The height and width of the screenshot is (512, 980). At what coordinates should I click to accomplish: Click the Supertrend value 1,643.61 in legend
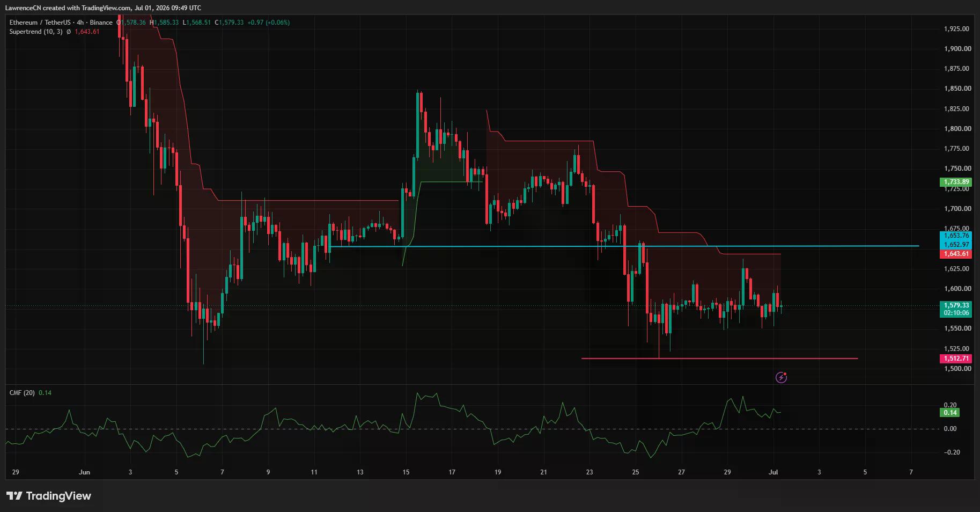87,32
